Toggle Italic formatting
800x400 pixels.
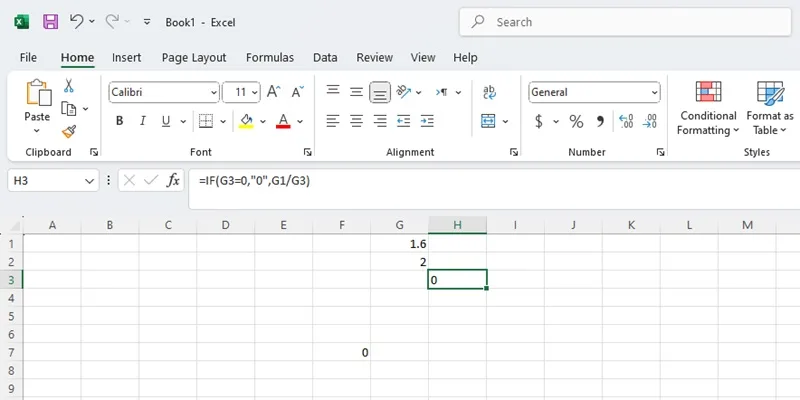143,121
